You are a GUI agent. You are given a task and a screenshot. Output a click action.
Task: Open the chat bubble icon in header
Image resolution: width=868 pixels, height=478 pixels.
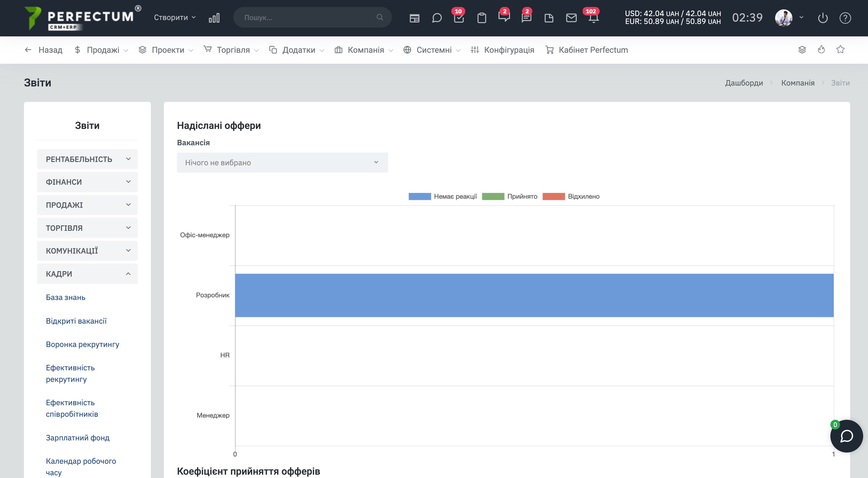pyautogui.click(x=437, y=18)
